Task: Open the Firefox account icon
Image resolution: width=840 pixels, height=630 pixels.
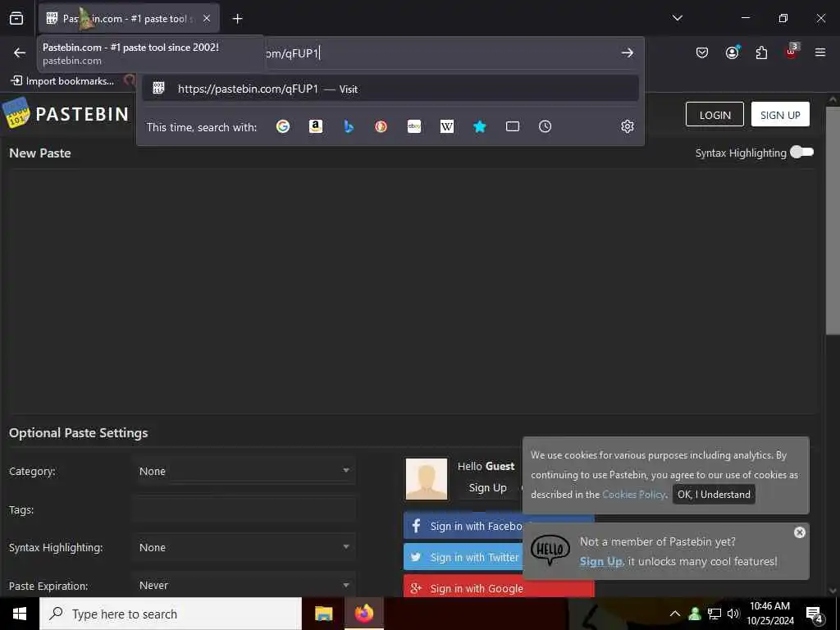Action: 732,52
